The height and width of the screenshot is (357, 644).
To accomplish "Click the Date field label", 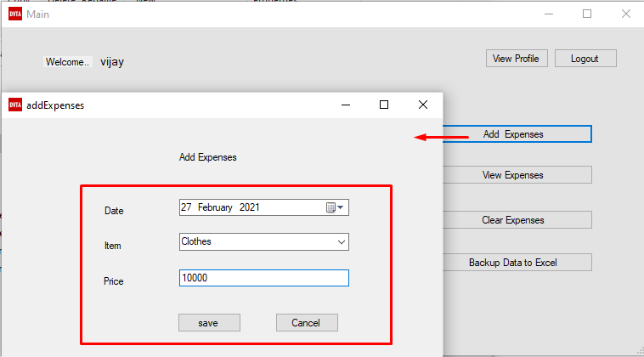I will (114, 211).
